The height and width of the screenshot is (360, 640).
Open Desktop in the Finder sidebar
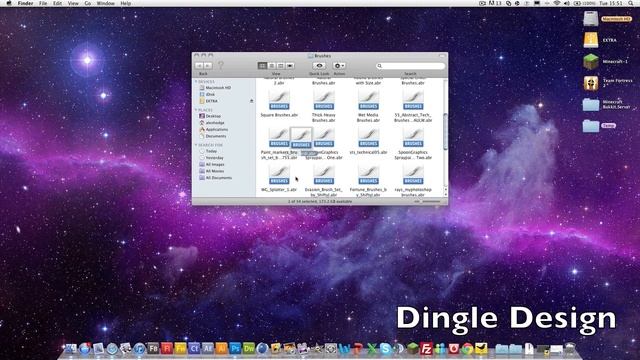click(210, 116)
